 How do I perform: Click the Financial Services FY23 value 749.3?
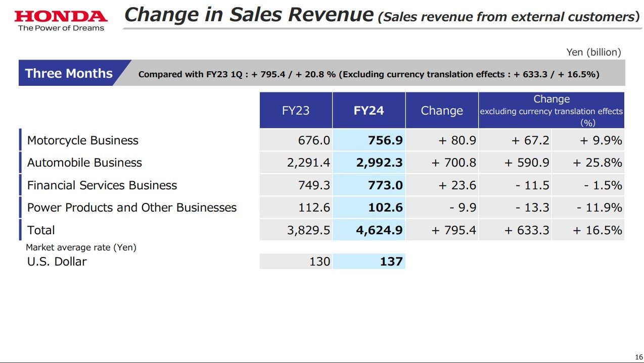pos(314,185)
